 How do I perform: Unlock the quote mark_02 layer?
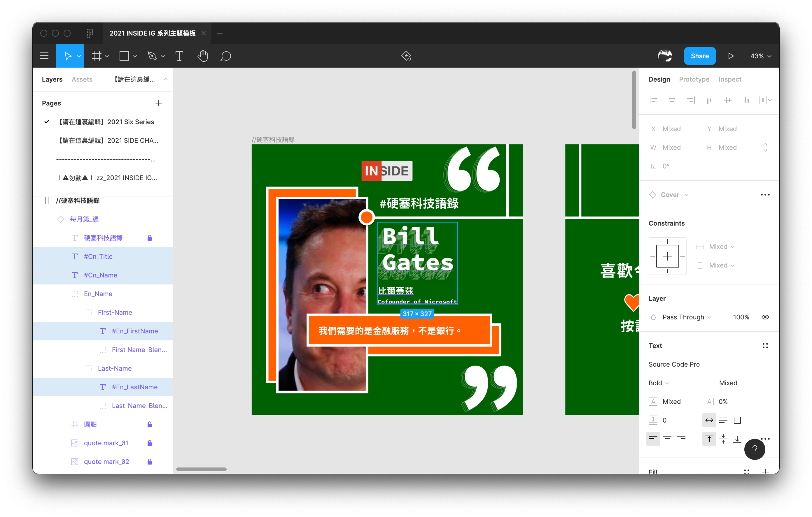tap(149, 462)
